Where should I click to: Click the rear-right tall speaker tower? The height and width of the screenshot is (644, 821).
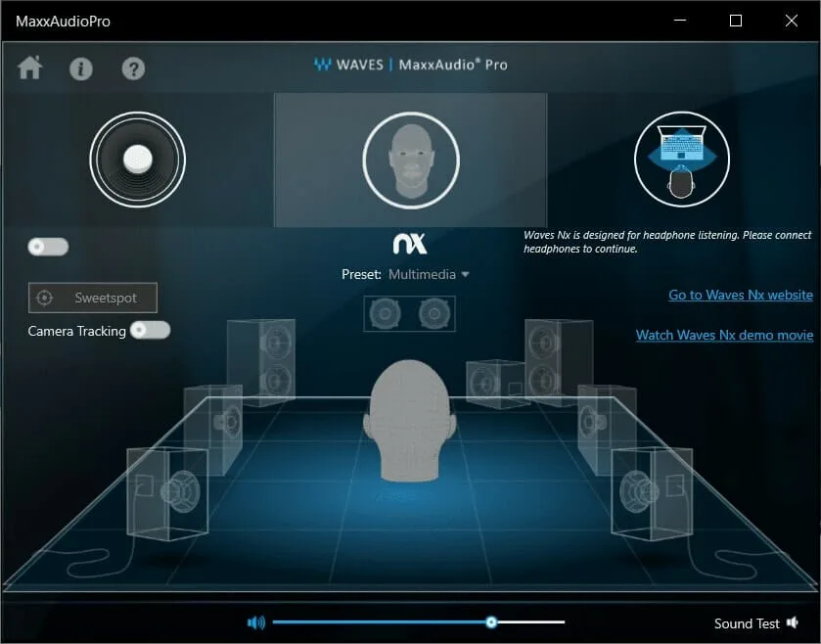(559, 361)
